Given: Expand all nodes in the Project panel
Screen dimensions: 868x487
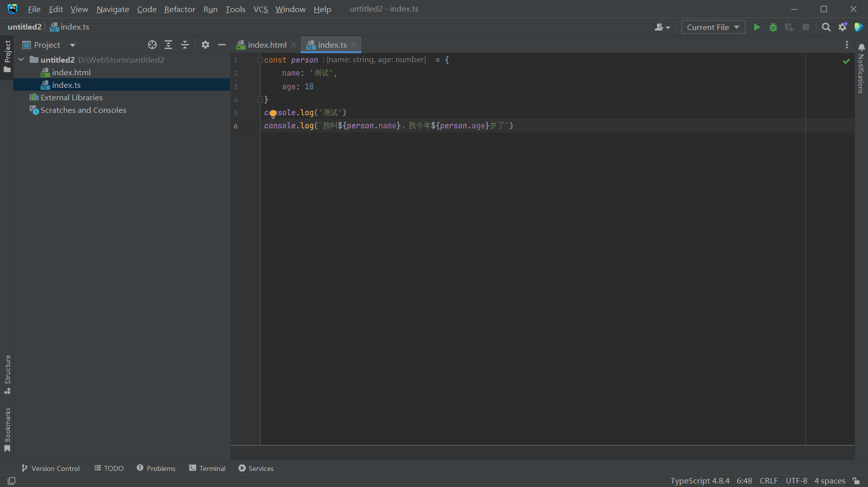Looking at the screenshot, I should click(168, 45).
